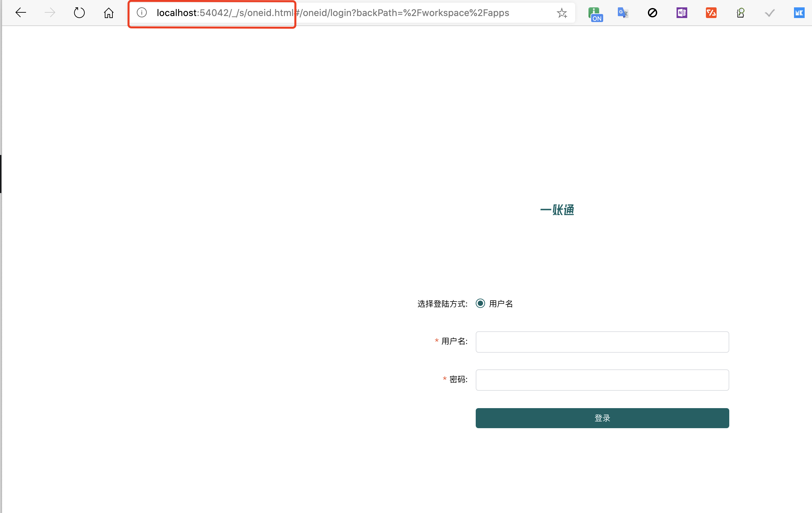Select the 用户名 login method radio

point(480,303)
